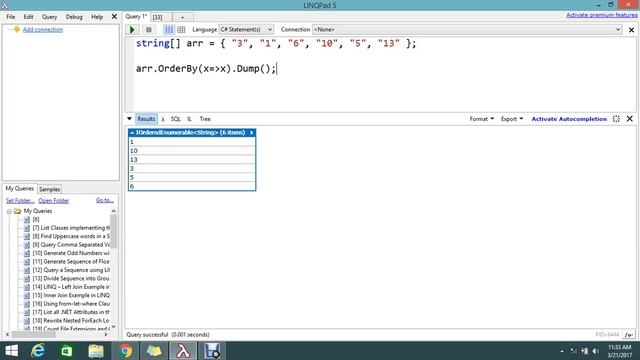Open query [8] Find Uppercase words

pyautogui.click(x=71, y=236)
